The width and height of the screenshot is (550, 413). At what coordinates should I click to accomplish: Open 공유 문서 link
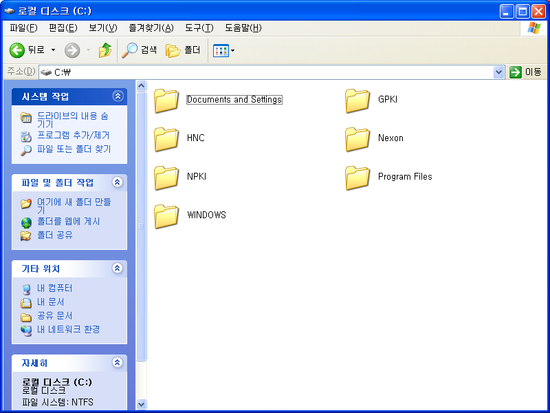[55, 315]
